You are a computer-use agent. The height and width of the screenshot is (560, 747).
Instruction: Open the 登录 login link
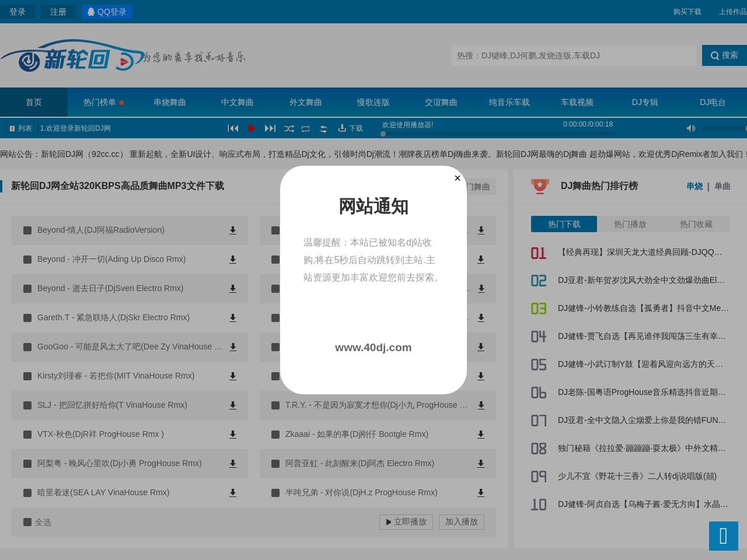[18, 12]
